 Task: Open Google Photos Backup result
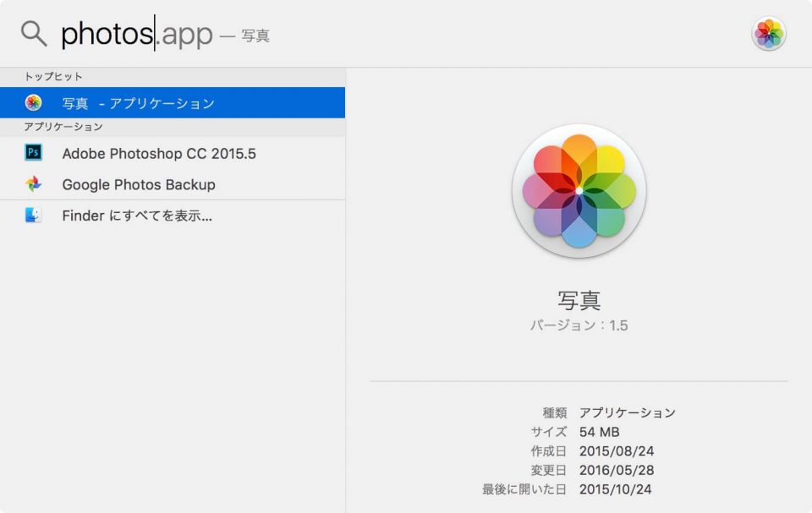click(x=173, y=184)
